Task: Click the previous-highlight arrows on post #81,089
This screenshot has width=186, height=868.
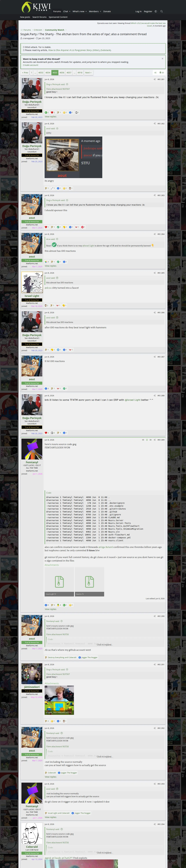Action: pyautogui.click(x=143, y=440)
